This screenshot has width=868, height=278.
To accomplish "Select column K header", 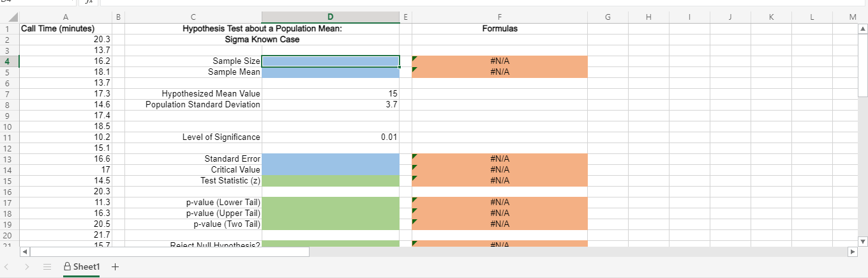I will tap(771, 17).
